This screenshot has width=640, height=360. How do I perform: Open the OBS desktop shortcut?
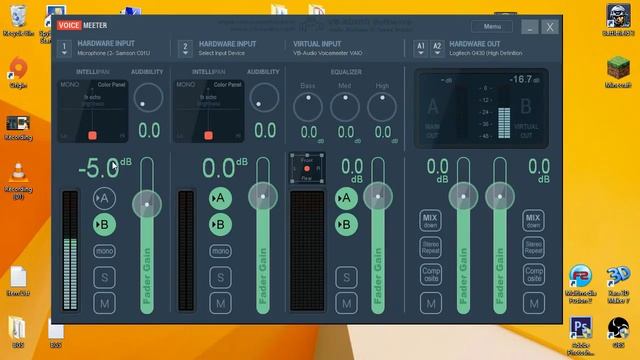tap(618, 331)
